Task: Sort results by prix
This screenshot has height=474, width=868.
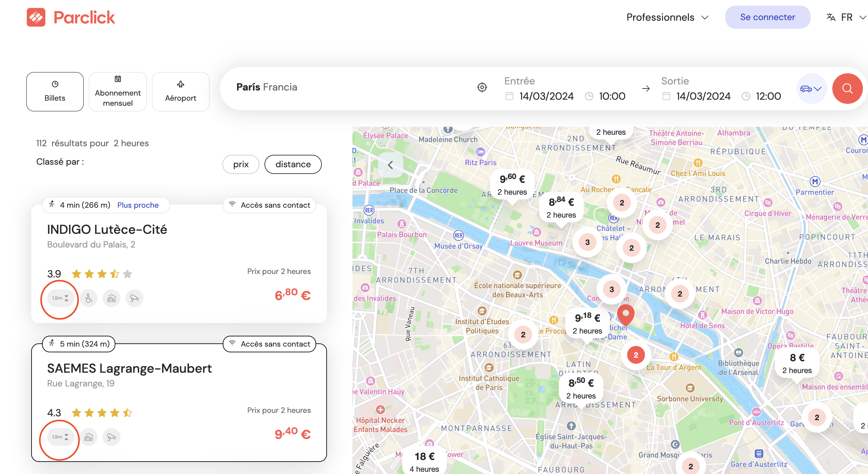Action: pyautogui.click(x=241, y=164)
